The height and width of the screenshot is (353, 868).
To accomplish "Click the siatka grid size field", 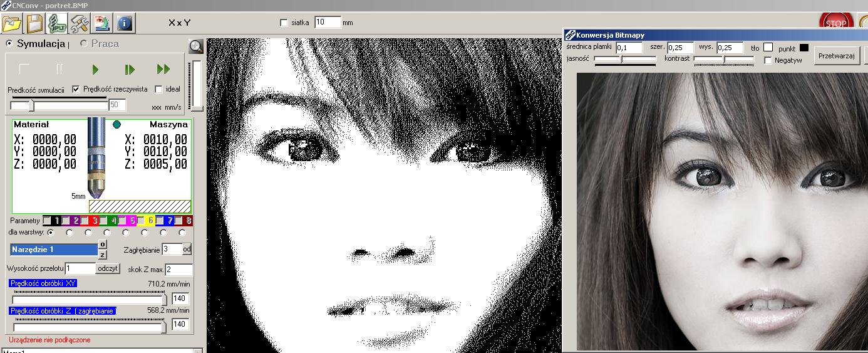I will tap(328, 23).
